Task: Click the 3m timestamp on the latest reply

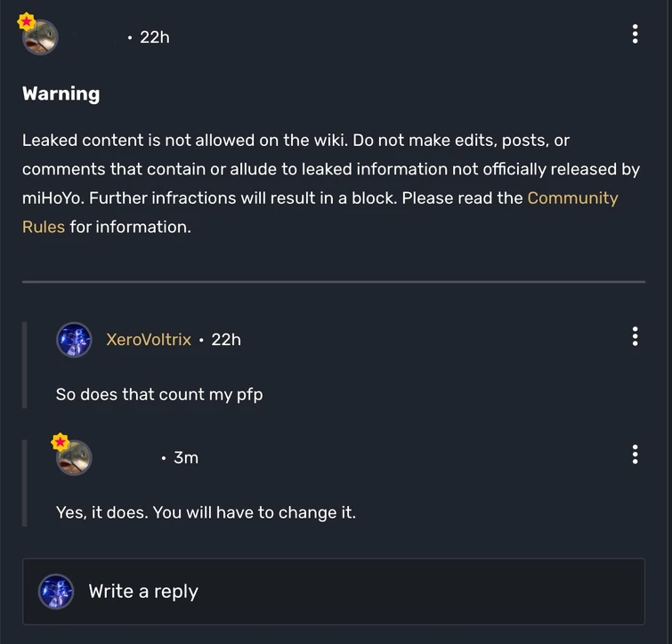Action: coord(186,458)
